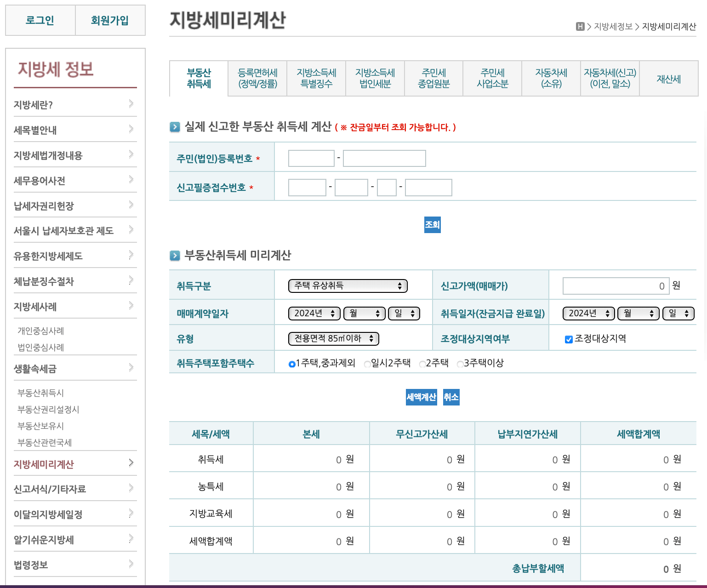Uncheck the 조정대상지역 checkbox
The image size is (707, 588).
pyautogui.click(x=568, y=339)
